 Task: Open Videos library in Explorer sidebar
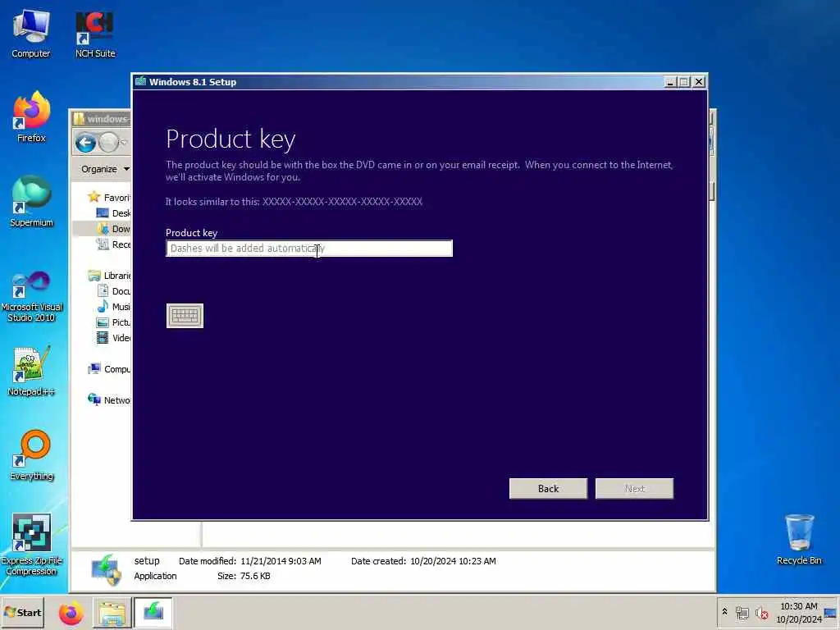(x=113, y=337)
